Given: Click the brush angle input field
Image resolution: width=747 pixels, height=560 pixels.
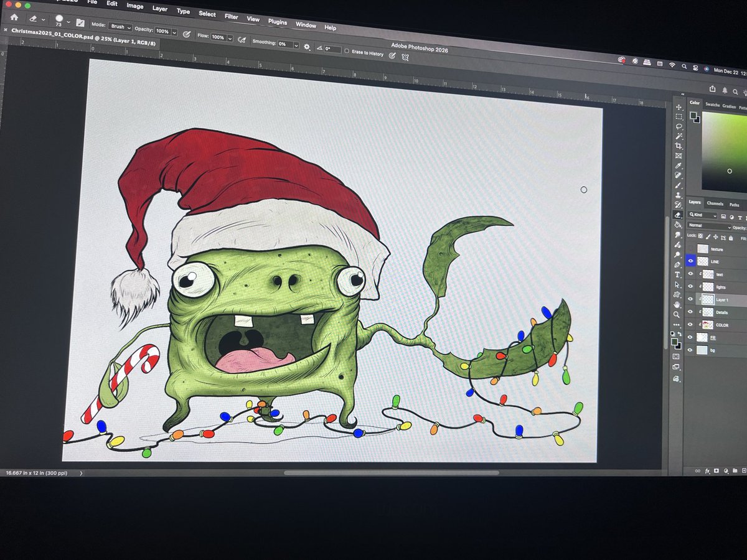Looking at the screenshot, I should click(x=333, y=49).
